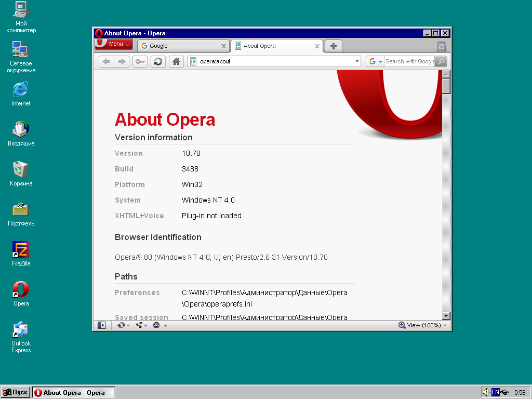Click the Plug-in not loaded text
Image resolution: width=532 pixels, height=399 pixels.
(x=211, y=216)
